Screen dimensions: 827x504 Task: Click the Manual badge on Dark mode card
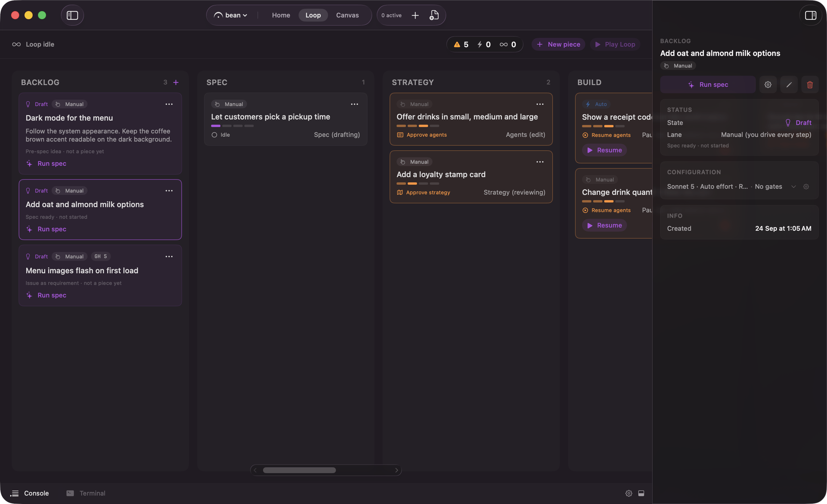tap(69, 104)
